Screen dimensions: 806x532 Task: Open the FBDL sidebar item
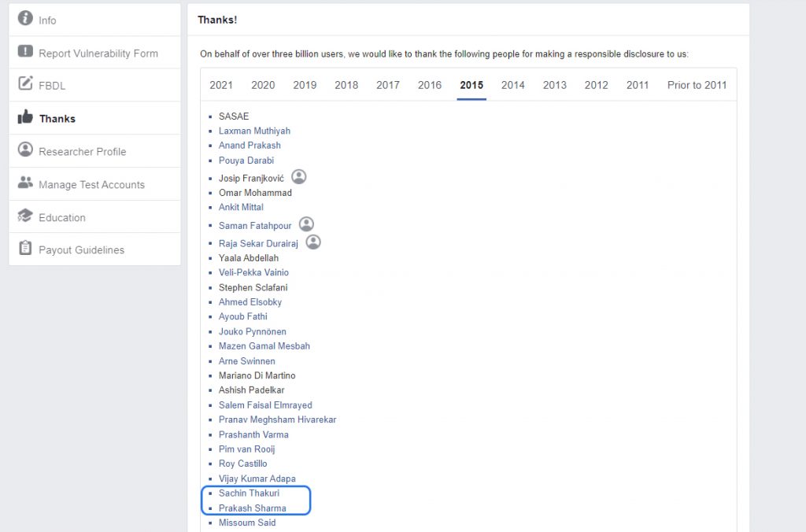[94, 85]
